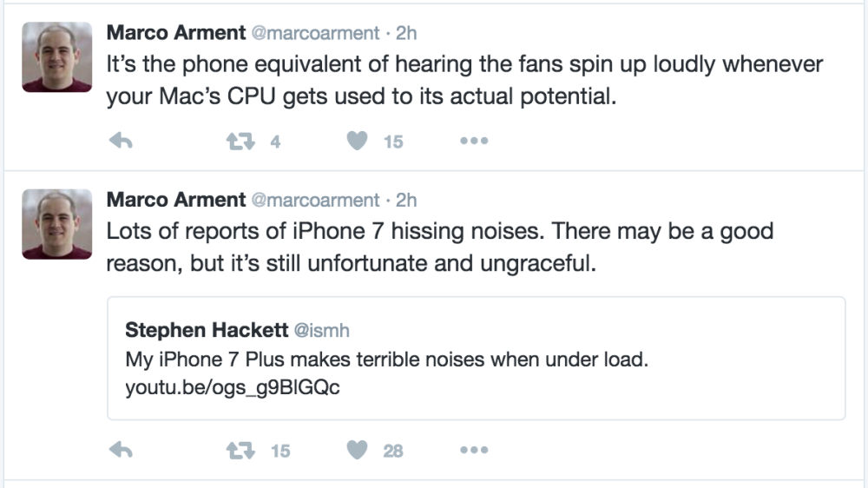Click the 2h timestamp on hissing tweet
Viewport: 868px width, 488px height.
(406, 200)
